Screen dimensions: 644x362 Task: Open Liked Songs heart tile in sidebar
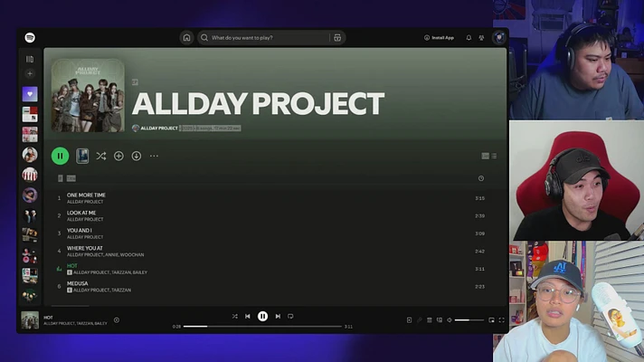[30, 94]
